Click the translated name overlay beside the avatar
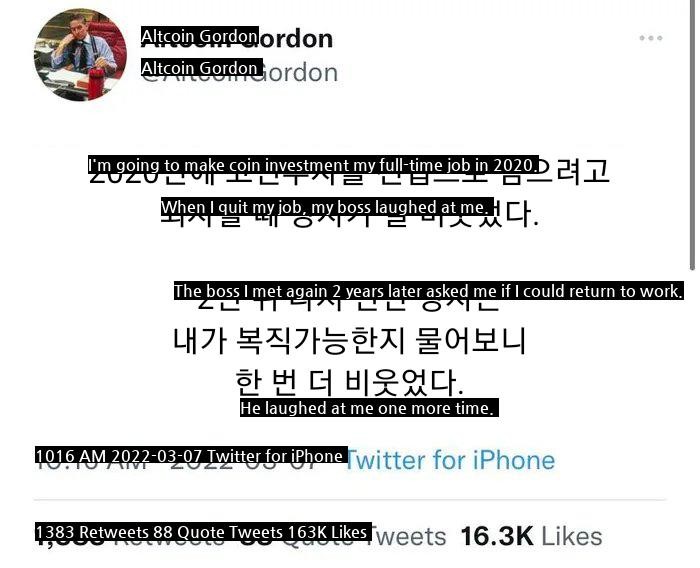 pos(200,36)
